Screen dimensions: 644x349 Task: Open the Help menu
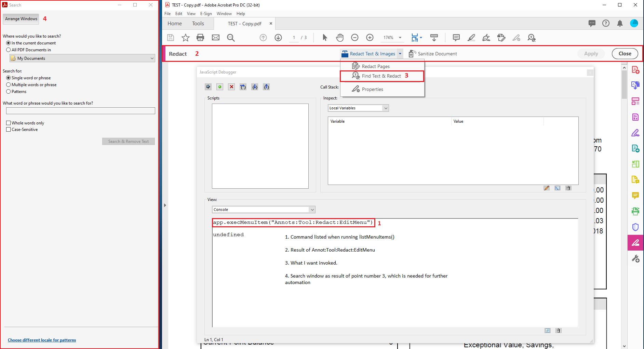point(241,14)
